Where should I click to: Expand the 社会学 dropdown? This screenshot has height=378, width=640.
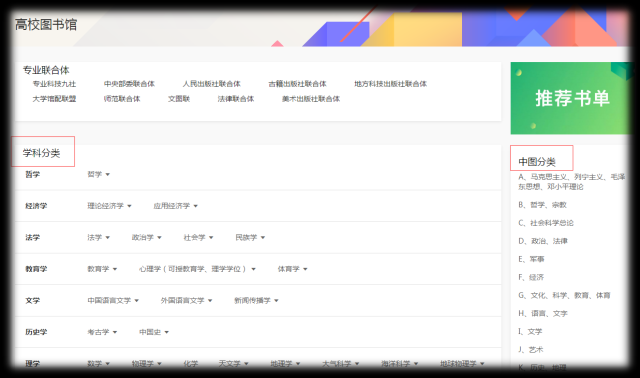[x=198, y=238]
